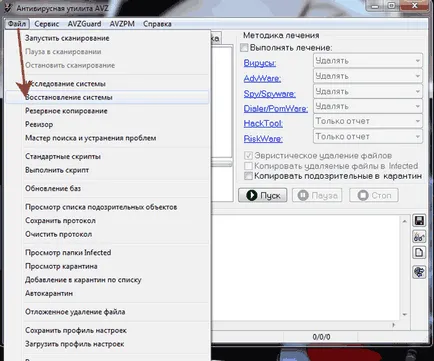The image size is (434, 361).
Task: Launch Мастер поиска и устранения проблем
Action: (107, 138)
